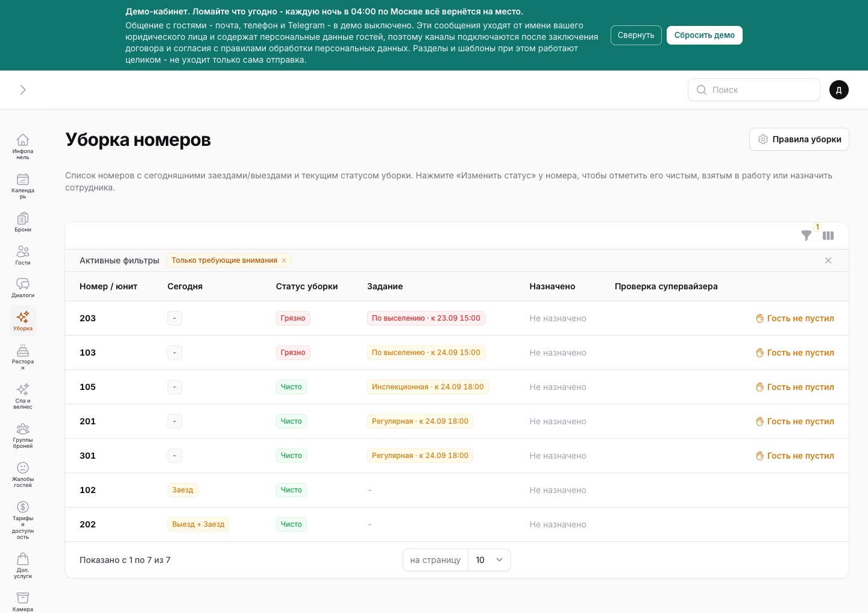Screen dimensions: 868x613
Task: Open the rows-per-page dropdown showing 10
Action: [489, 560]
